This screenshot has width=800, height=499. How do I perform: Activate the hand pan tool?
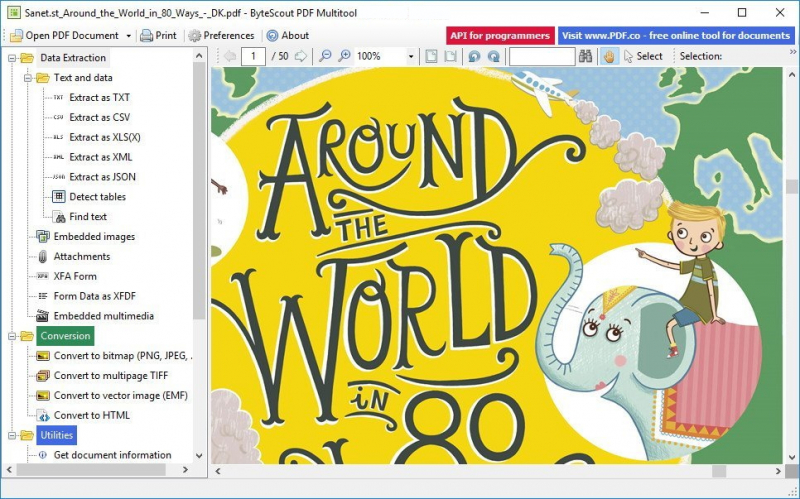(x=609, y=56)
